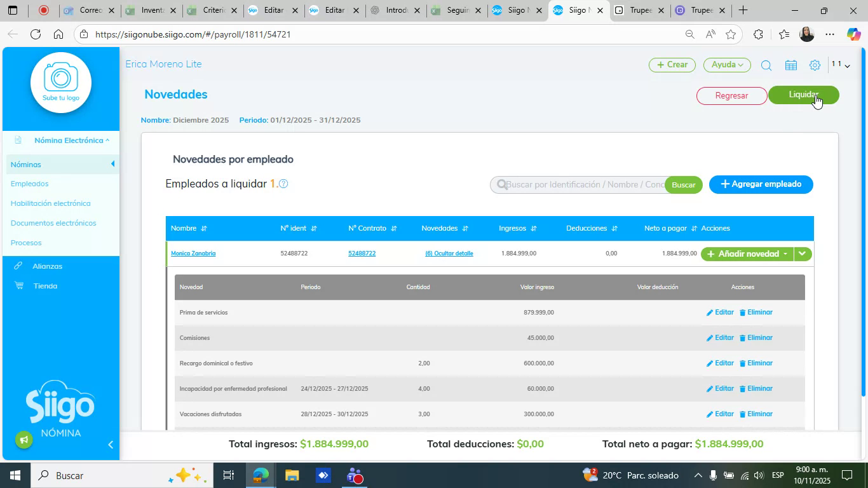Image resolution: width=868 pixels, height=488 pixels.
Task: Open Procesos in the sidebar
Action: click(26, 243)
